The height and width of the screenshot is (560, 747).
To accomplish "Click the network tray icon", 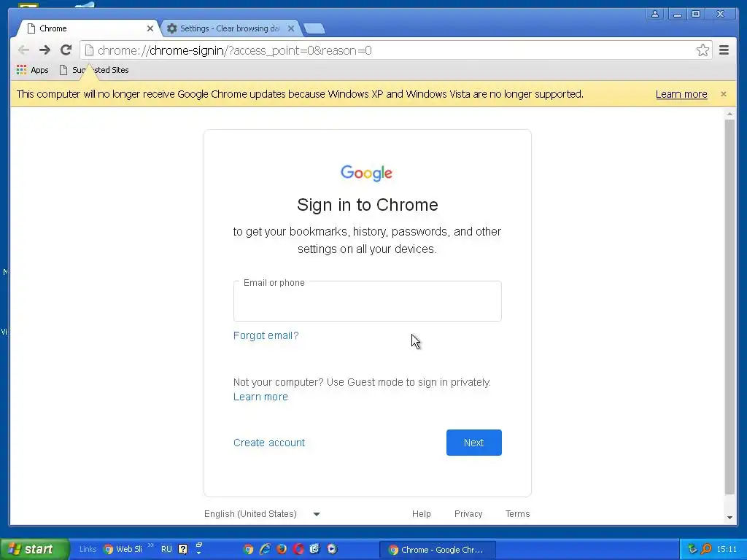I will (x=692, y=549).
